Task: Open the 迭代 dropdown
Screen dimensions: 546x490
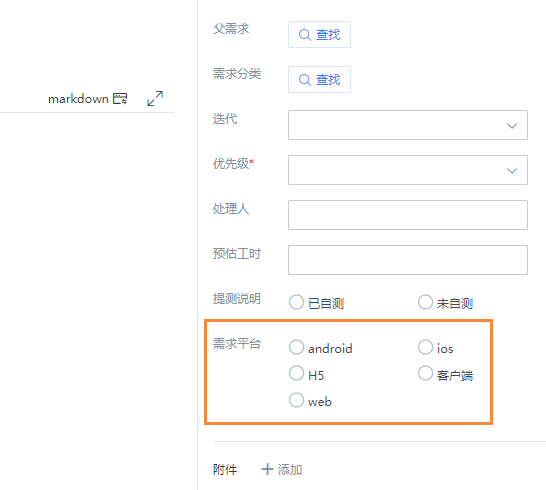Action: click(408, 125)
